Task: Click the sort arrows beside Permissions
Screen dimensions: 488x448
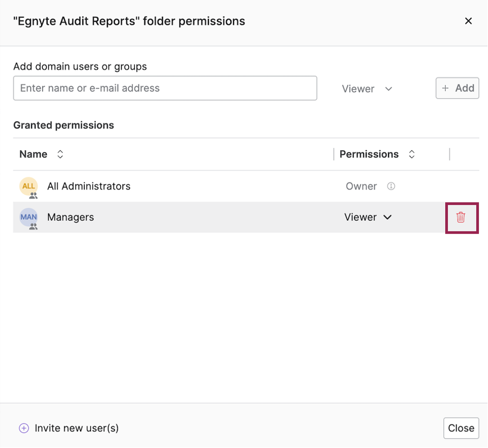Action: coord(412,154)
